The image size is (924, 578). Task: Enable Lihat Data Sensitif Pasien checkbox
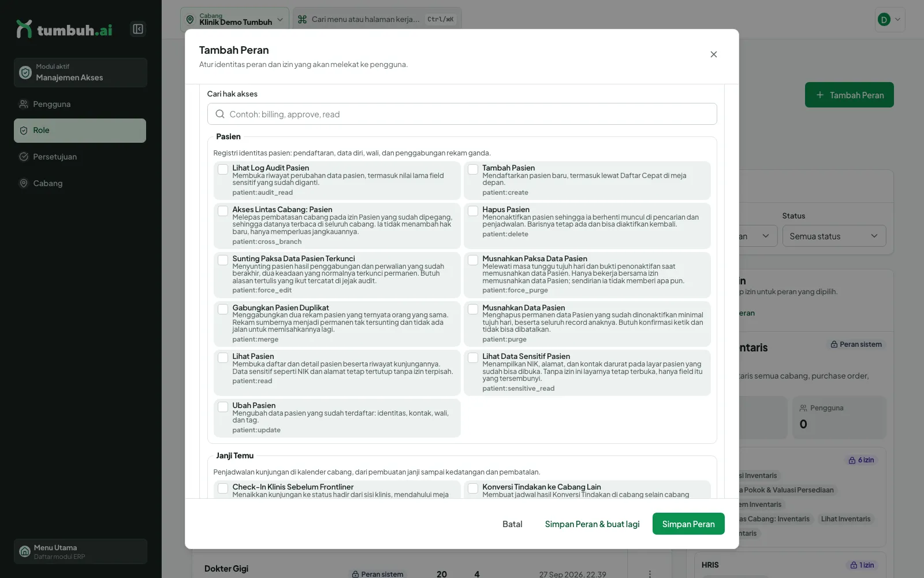(473, 358)
